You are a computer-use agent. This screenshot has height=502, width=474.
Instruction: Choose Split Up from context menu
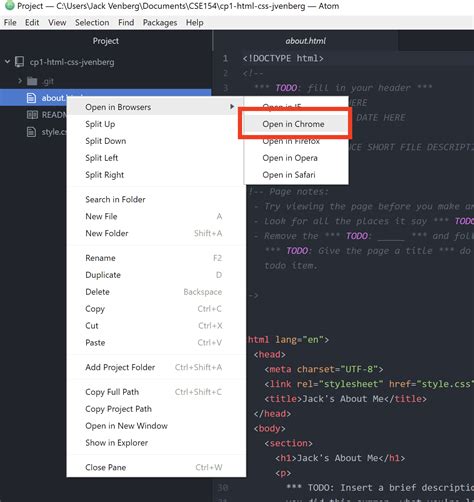click(x=156, y=124)
